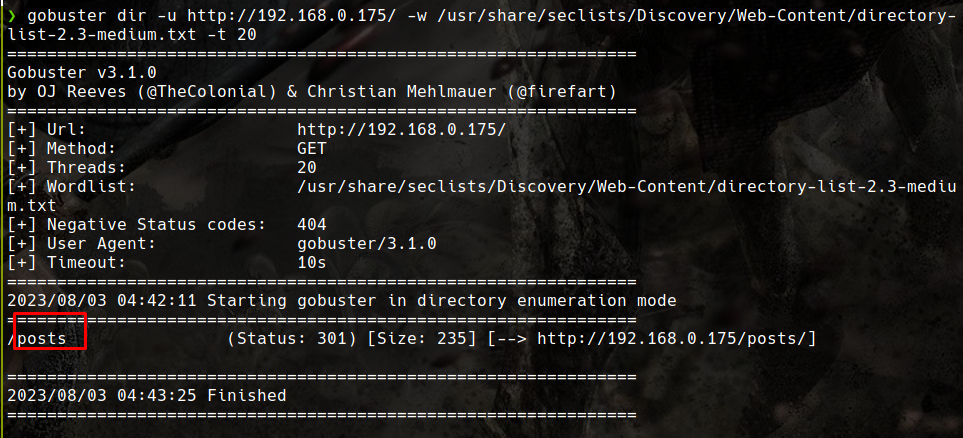Click the /posts directory result
Image resolution: width=963 pixels, height=438 pixels.
pos(37,338)
